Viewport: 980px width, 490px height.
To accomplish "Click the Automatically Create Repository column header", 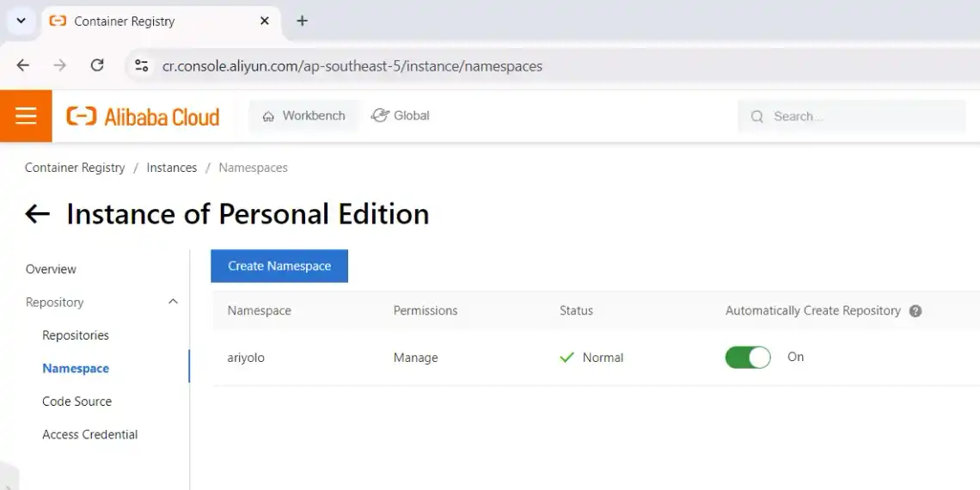I will 812,310.
